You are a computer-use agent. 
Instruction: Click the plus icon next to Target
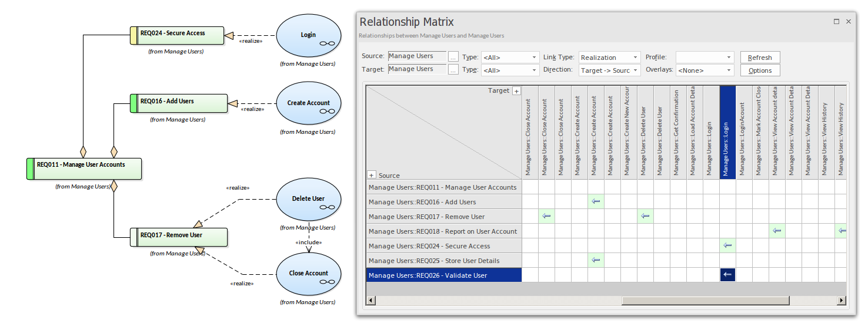(516, 91)
